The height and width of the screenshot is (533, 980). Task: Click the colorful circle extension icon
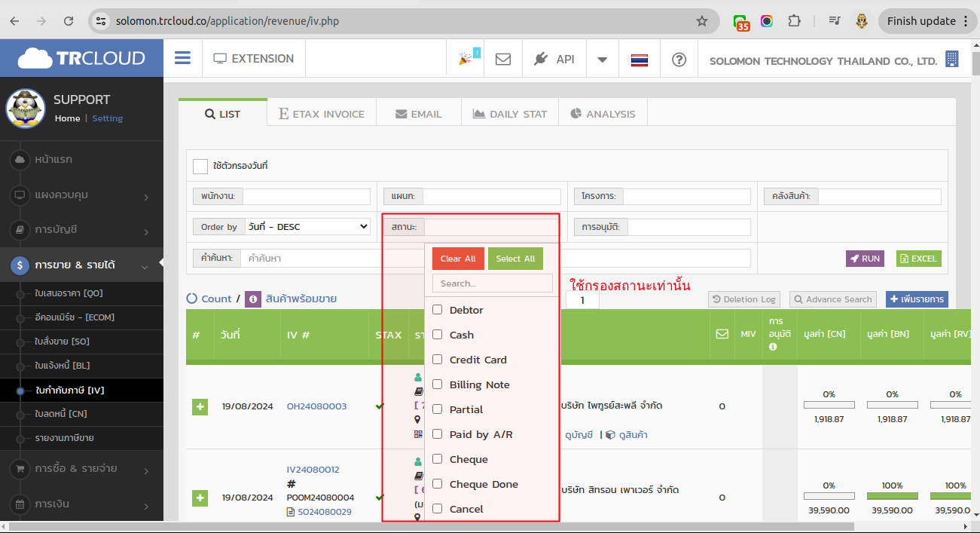point(767,21)
